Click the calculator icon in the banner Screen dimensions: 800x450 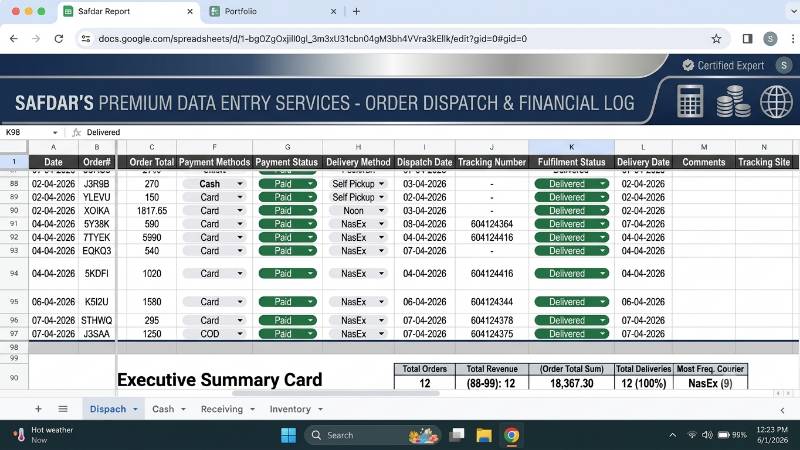[690, 101]
